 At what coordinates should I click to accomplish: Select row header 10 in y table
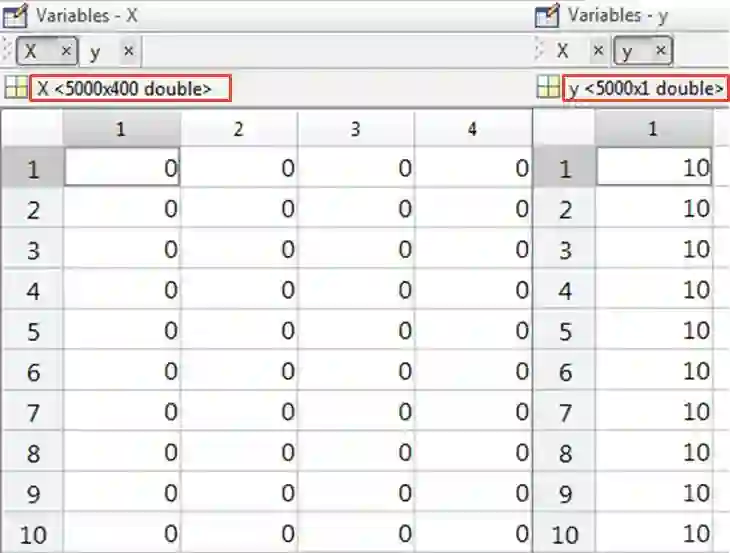(x=565, y=534)
